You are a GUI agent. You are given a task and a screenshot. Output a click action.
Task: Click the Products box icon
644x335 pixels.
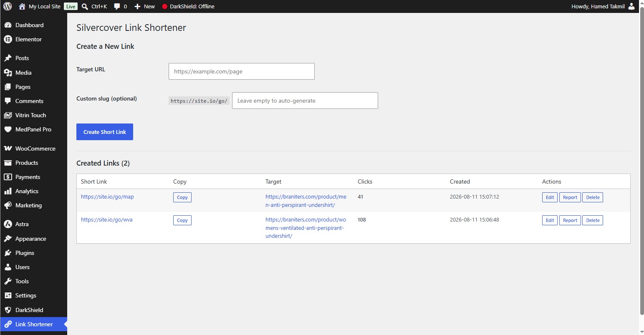click(8, 163)
